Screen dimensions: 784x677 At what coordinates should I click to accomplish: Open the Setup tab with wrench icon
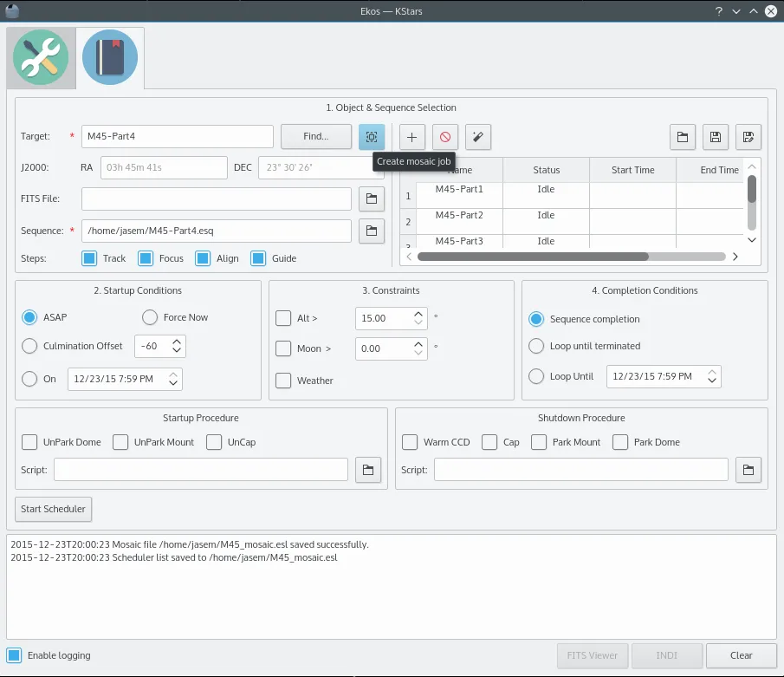41,57
